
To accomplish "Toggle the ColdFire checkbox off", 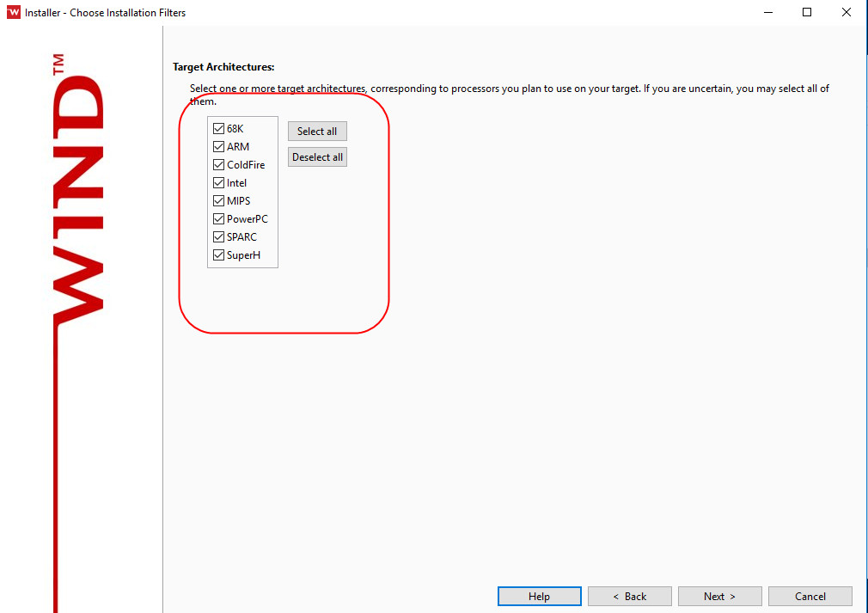I will point(218,164).
